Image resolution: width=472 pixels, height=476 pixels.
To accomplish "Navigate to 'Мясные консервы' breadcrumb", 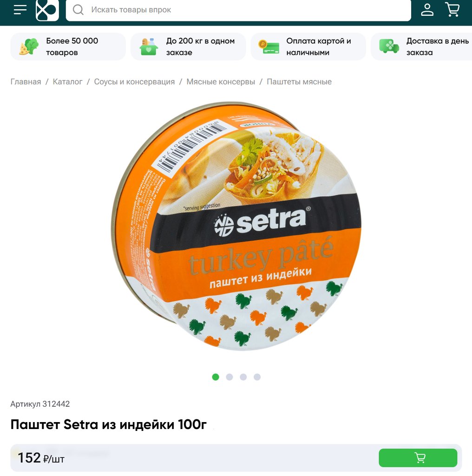I will click(221, 82).
